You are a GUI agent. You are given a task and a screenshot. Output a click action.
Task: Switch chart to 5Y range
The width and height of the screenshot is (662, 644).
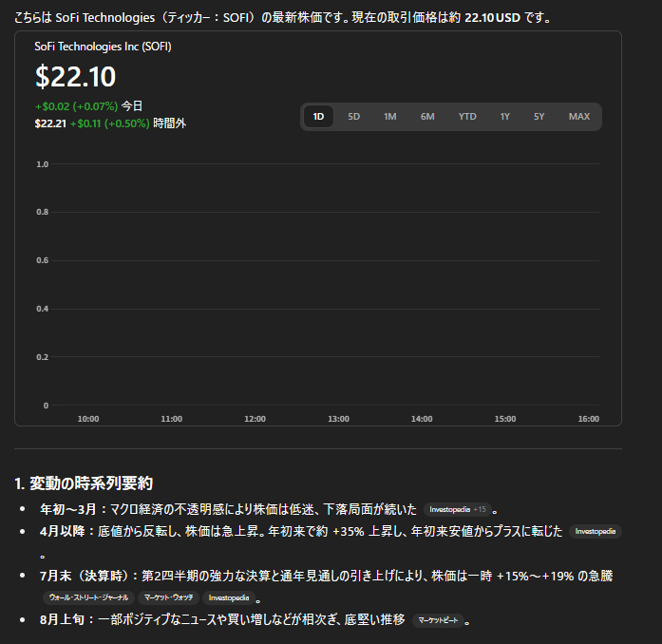[539, 117]
